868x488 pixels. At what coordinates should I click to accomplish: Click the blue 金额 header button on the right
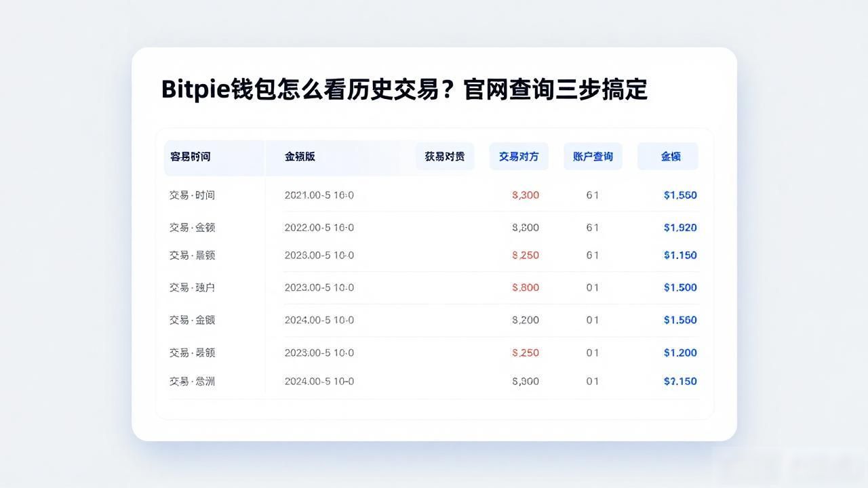[668, 157]
